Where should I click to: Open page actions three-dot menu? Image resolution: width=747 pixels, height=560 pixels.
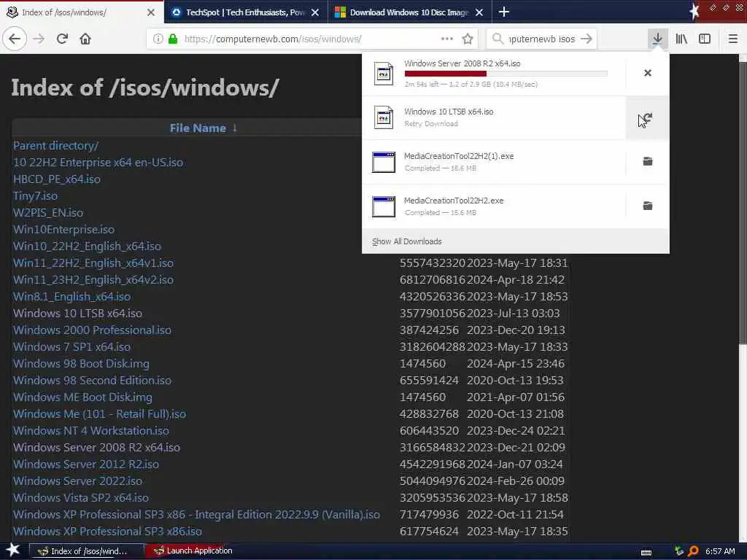point(447,39)
